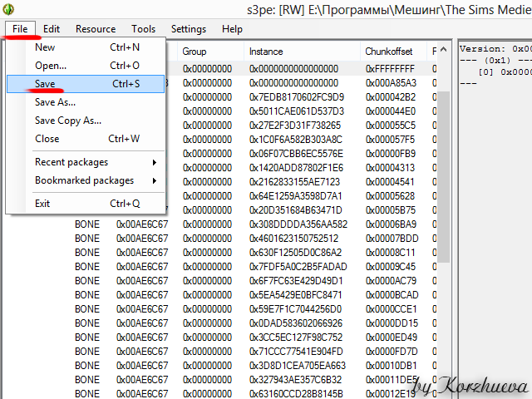Open the Help menu
Image resolution: width=532 pixels, height=399 pixels.
coord(233,29)
